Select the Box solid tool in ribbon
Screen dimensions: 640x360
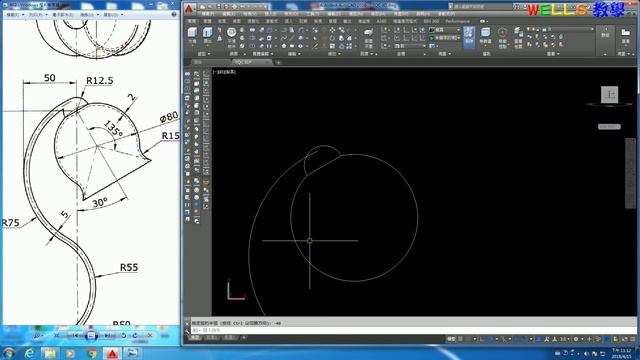click(x=192, y=36)
